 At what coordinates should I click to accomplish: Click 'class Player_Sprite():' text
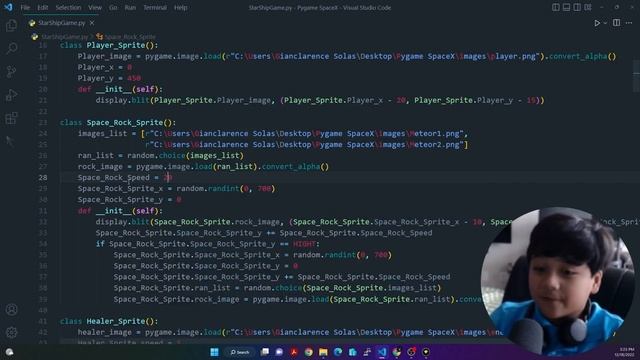coord(109,45)
